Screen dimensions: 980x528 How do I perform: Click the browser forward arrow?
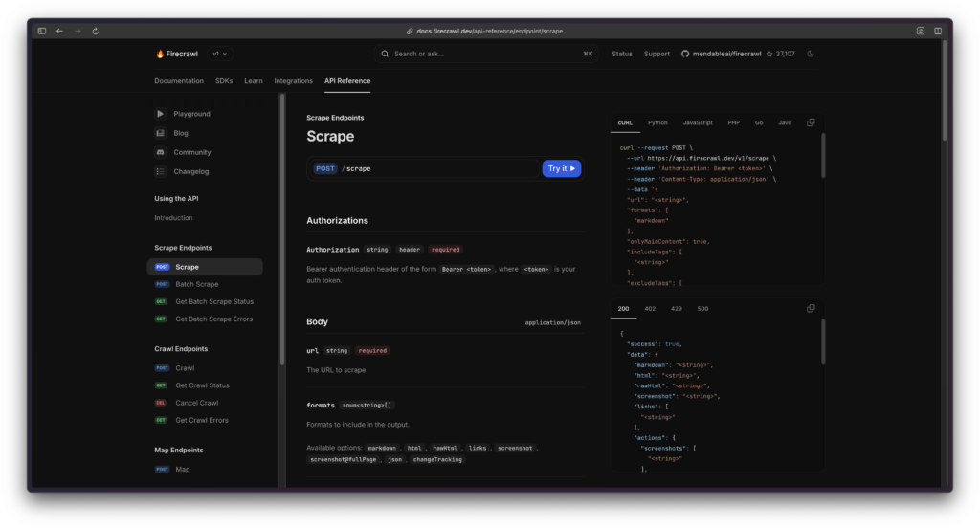tap(78, 31)
